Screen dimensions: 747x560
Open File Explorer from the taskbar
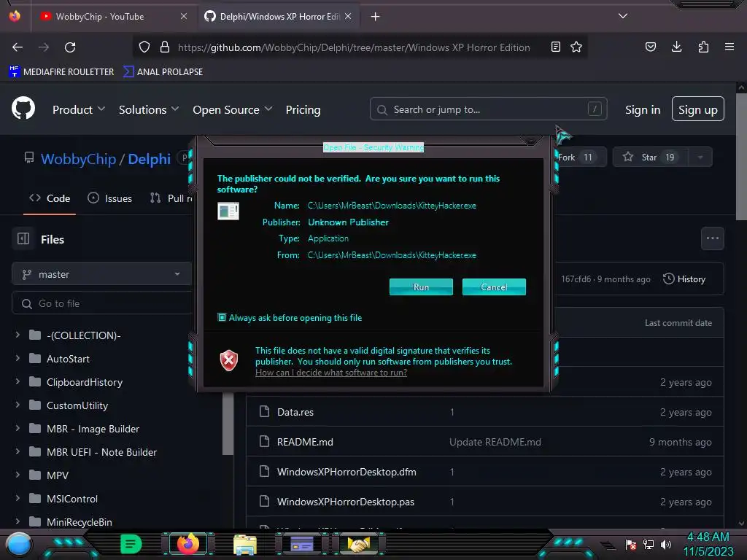tap(245, 545)
